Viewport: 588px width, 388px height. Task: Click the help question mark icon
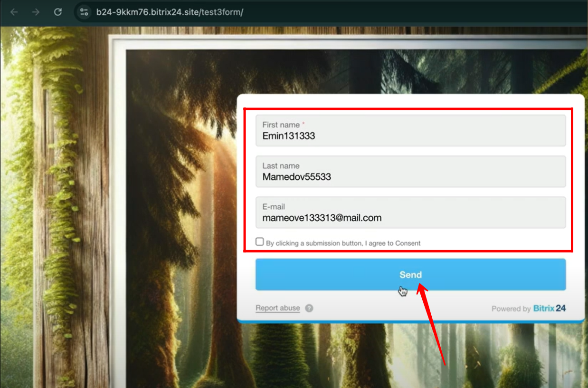(309, 308)
